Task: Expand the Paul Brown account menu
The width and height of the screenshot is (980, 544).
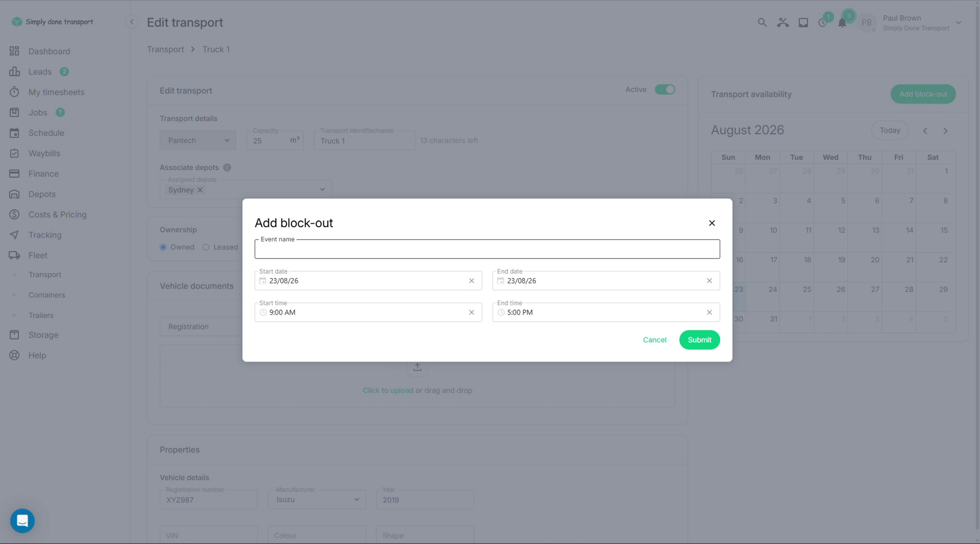Action: click(x=958, y=23)
